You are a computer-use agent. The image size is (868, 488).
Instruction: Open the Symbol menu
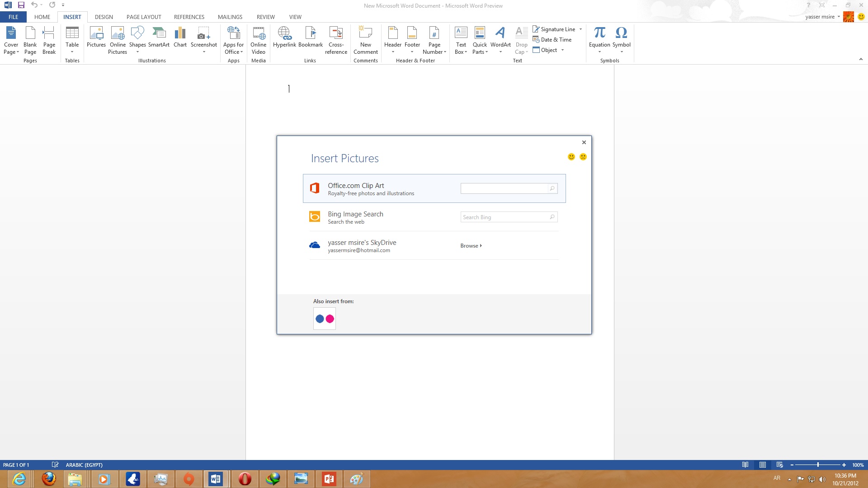(x=621, y=40)
